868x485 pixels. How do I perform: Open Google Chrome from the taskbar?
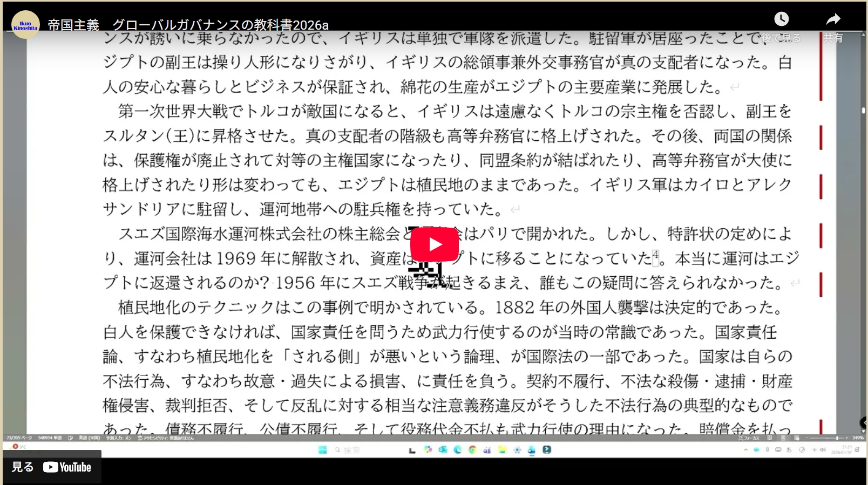[x=472, y=450]
